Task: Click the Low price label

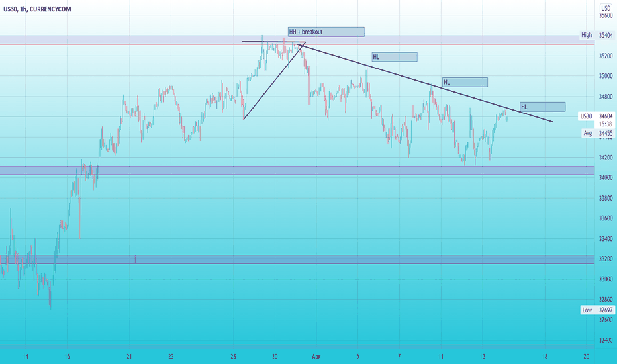Action: (587, 310)
